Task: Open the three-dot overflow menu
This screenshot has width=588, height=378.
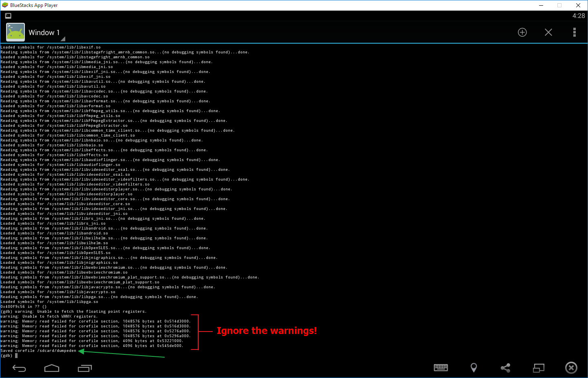Action: pos(575,32)
